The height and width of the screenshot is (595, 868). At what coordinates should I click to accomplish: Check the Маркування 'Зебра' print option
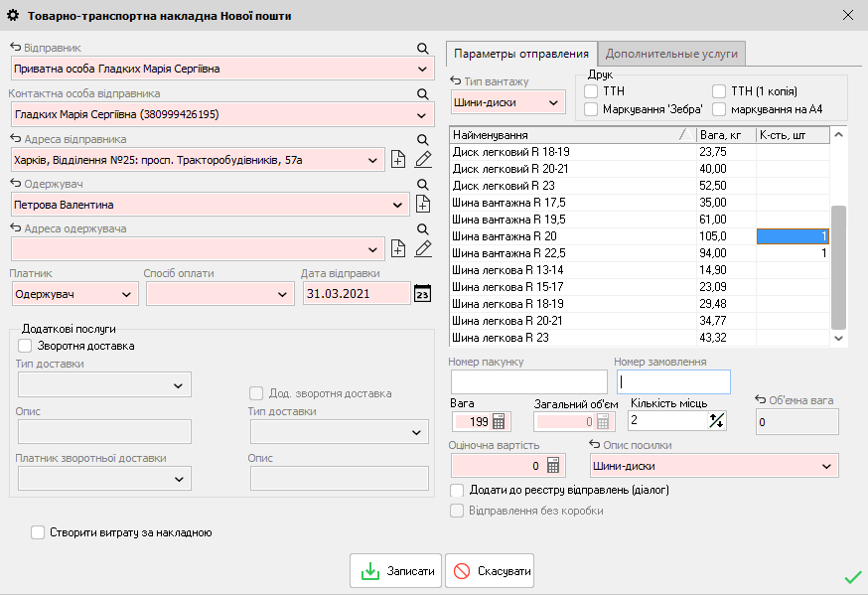coord(592,109)
